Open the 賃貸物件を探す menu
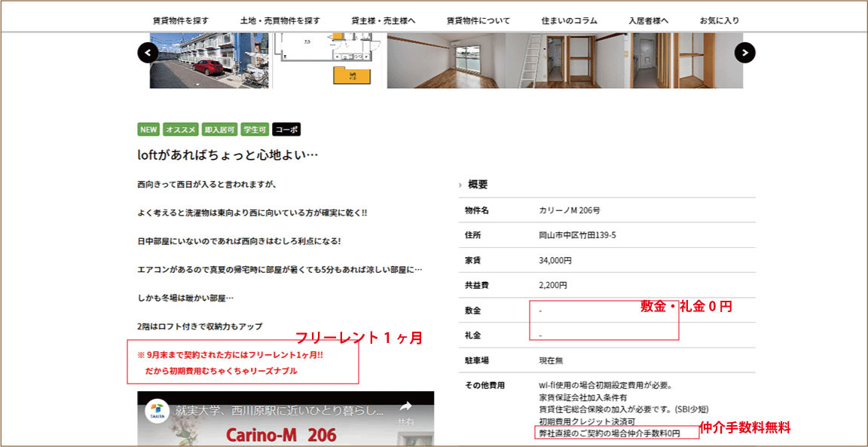This screenshot has height=447, width=868. (180, 20)
